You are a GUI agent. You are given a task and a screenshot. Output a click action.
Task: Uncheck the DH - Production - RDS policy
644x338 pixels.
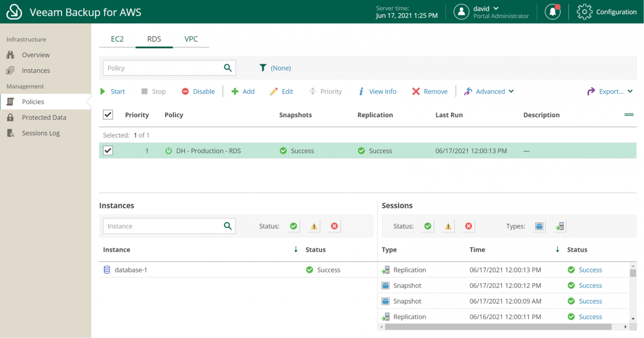coord(108,150)
